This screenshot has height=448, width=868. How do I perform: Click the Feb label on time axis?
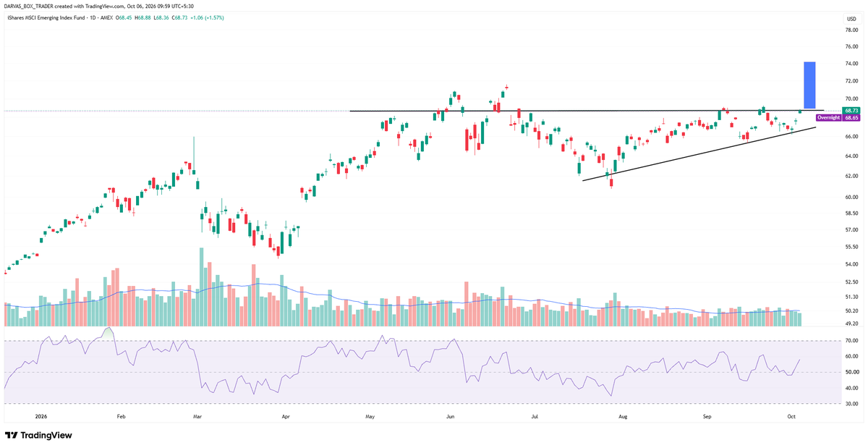coord(121,417)
